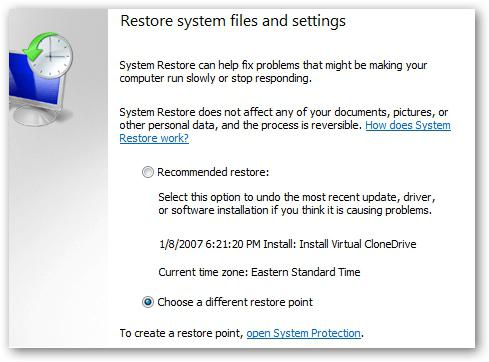Click the "Select this option to undo" description
This screenshot has height=362, width=489.
coord(297,204)
